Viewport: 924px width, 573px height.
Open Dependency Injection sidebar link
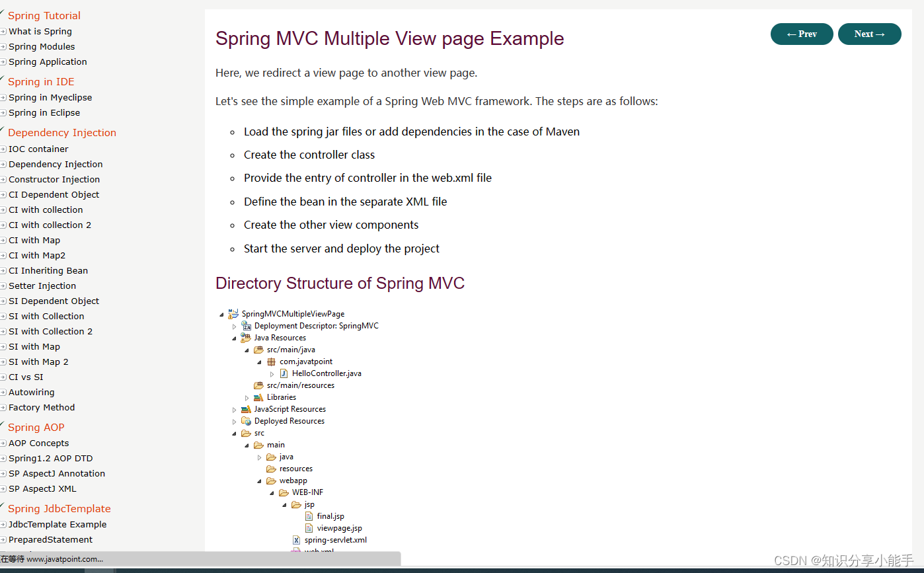56,164
